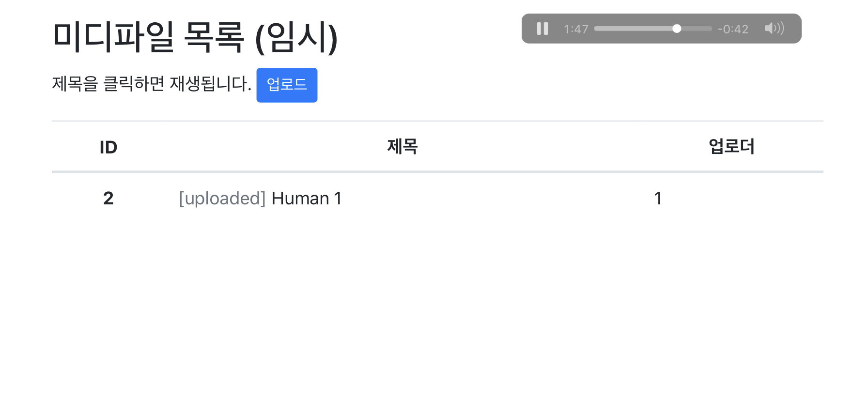Play the Human 1 MIDI file

coord(307,199)
